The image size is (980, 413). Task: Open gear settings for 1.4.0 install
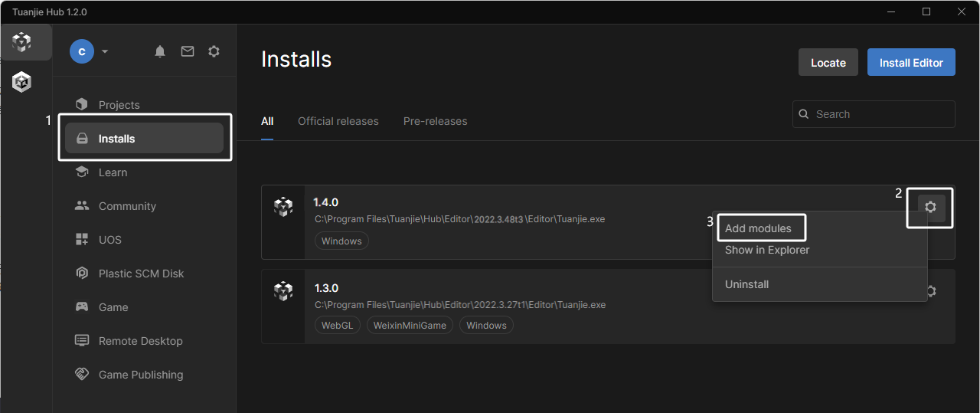(x=930, y=207)
